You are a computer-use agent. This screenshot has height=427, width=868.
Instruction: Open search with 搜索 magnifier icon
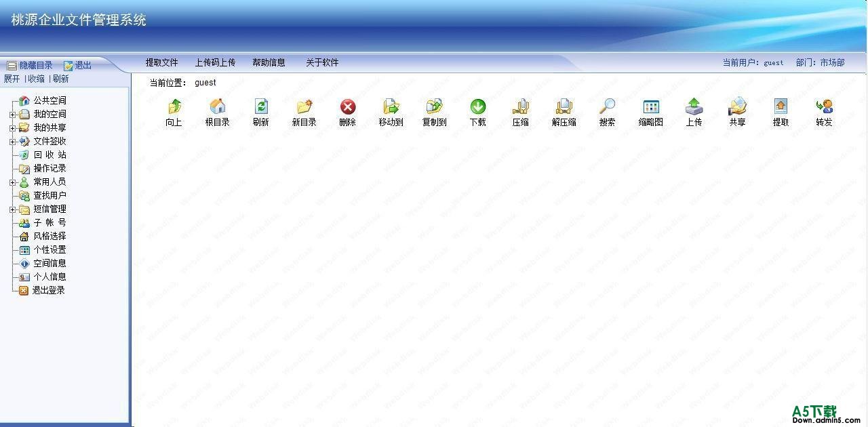608,106
